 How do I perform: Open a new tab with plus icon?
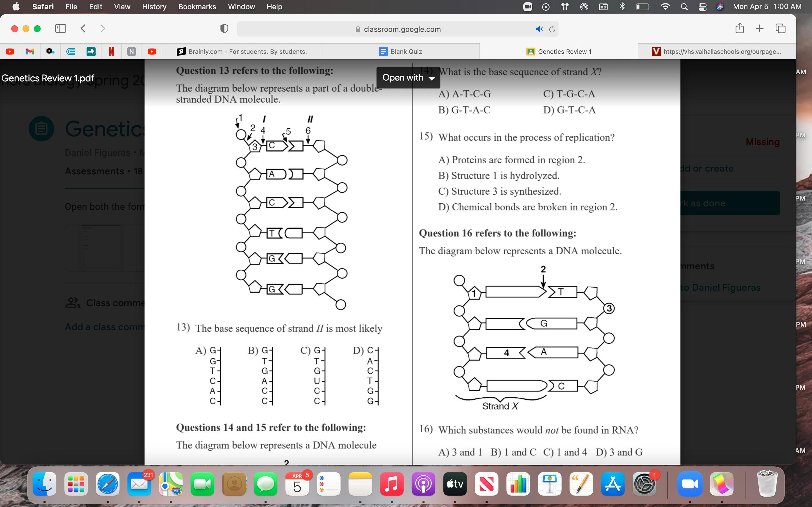pyautogui.click(x=760, y=28)
